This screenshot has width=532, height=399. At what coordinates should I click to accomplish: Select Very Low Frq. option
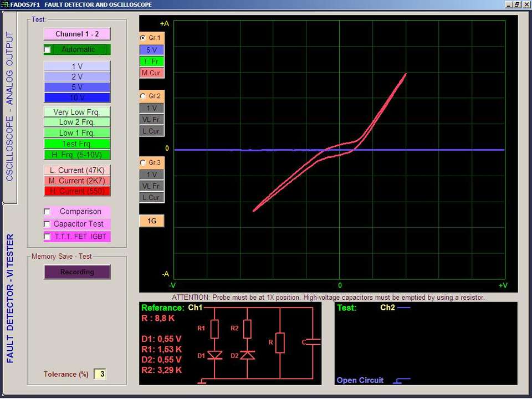(x=77, y=112)
